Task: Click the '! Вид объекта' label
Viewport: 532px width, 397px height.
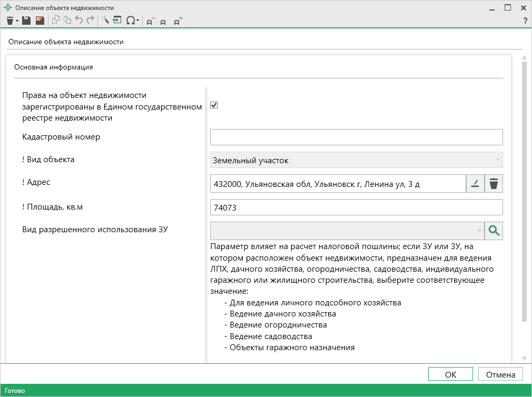Action: 48,160
